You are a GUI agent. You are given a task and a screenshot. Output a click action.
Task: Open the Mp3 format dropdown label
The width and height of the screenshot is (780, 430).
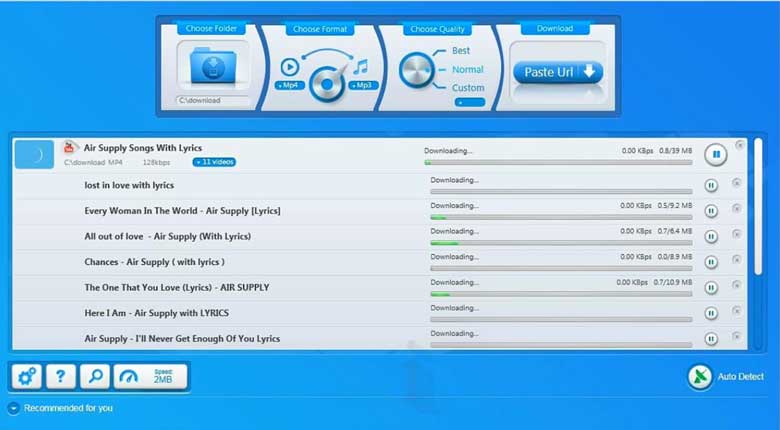[364, 86]
